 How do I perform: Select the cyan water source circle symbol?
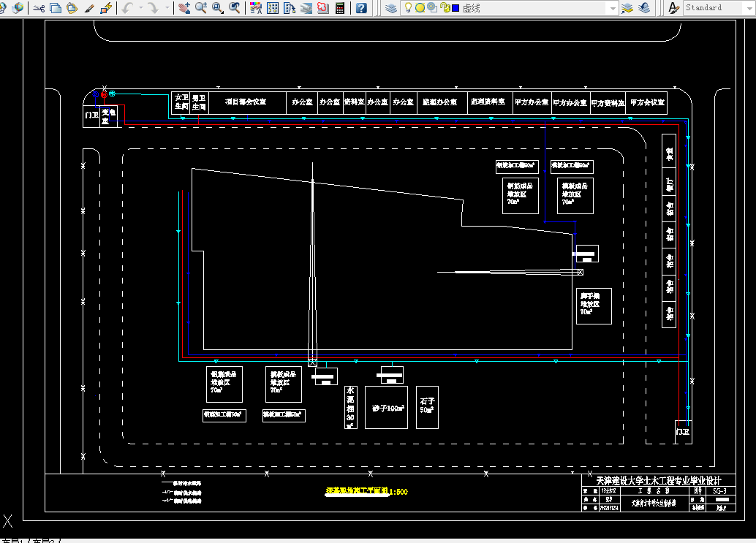(x=112, y=94)
